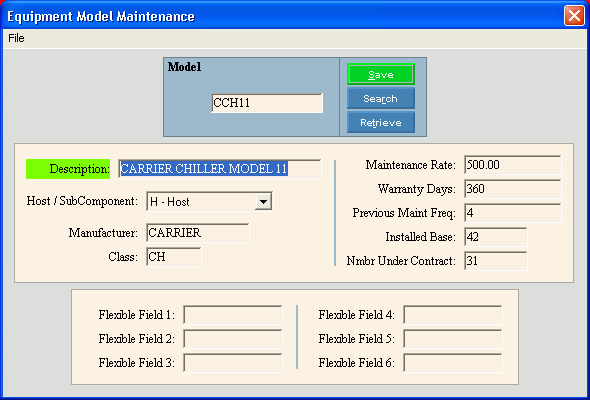The height and width of the screenshot is (400, 590).
Task: Open the File menu
Action: click(x=16, y=38)
